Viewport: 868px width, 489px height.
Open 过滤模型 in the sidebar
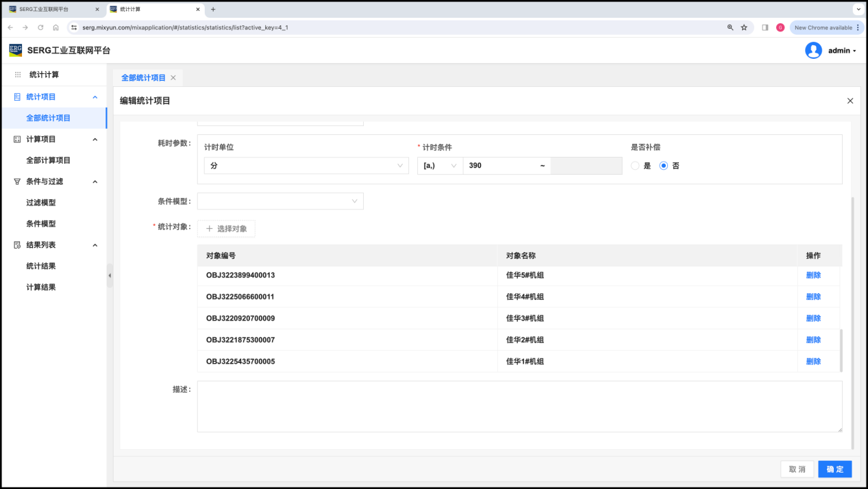41,203
